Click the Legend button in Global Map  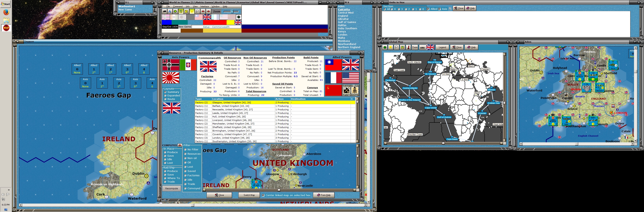(x=442, y=47)
